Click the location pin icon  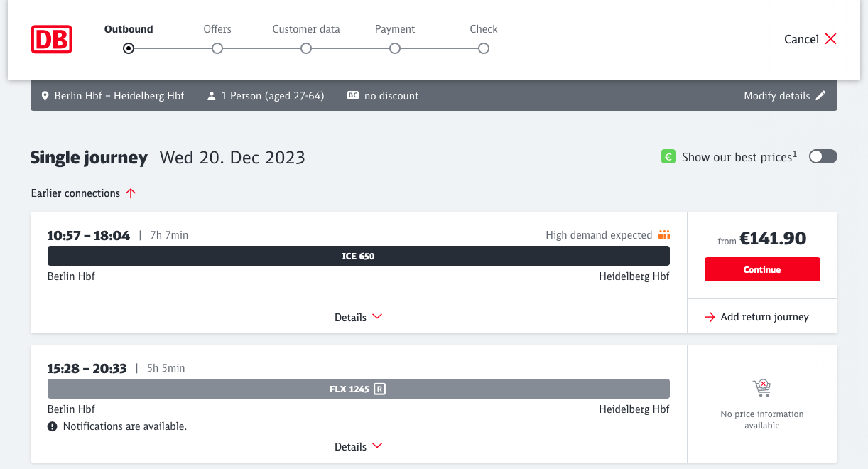pyautogui.click(x=45, y=96)
